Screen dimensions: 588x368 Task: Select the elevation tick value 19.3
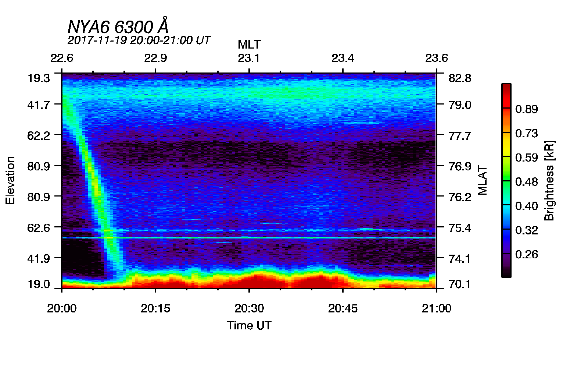[39, 78]
